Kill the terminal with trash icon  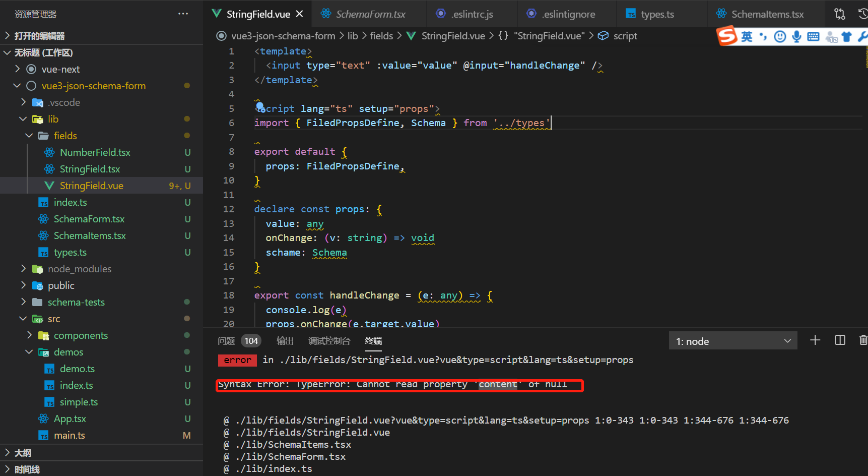(863, 340)
